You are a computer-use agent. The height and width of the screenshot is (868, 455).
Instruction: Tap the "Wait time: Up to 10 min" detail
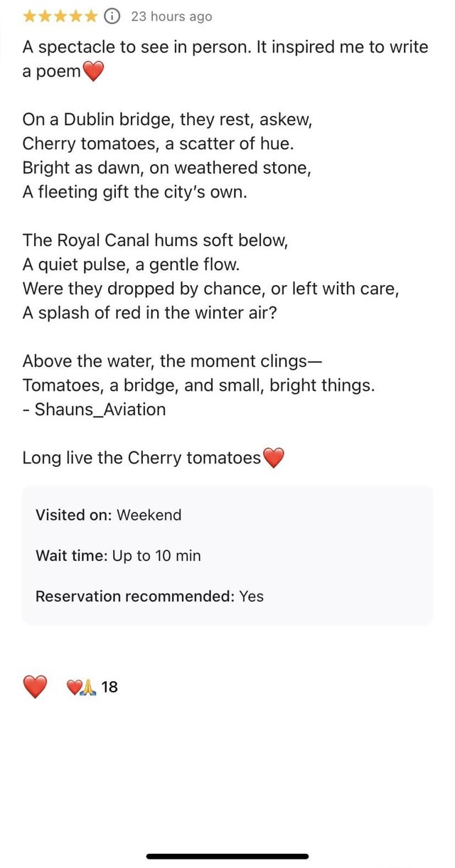point(118,555)
